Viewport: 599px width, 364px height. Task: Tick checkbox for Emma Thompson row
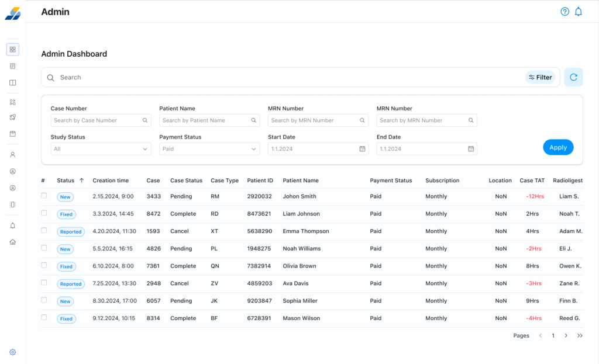[44, 231]
